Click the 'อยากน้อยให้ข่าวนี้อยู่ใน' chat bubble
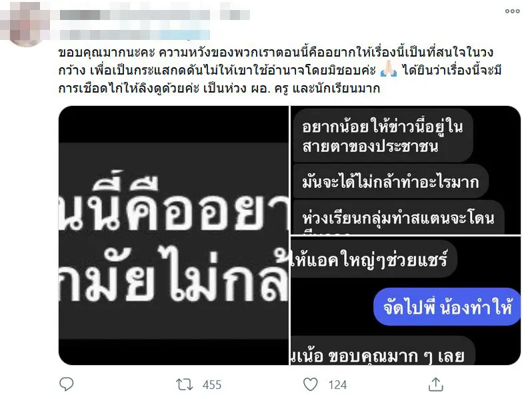Image resolution: width=532 pixels, height=399 pixels. tap(383, 136)
